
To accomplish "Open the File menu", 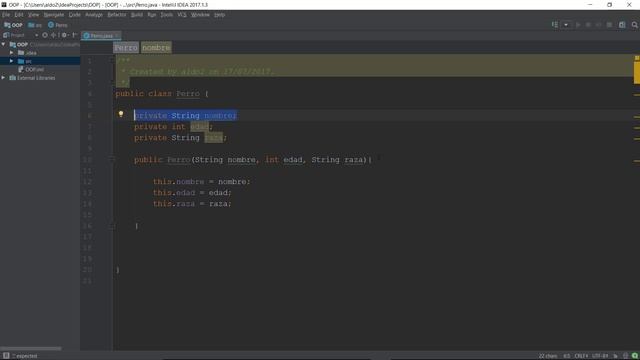I will (x=6, y=15).
